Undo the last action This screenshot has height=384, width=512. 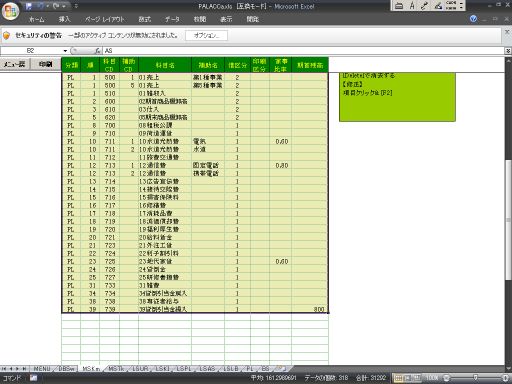tap(40, 6)
